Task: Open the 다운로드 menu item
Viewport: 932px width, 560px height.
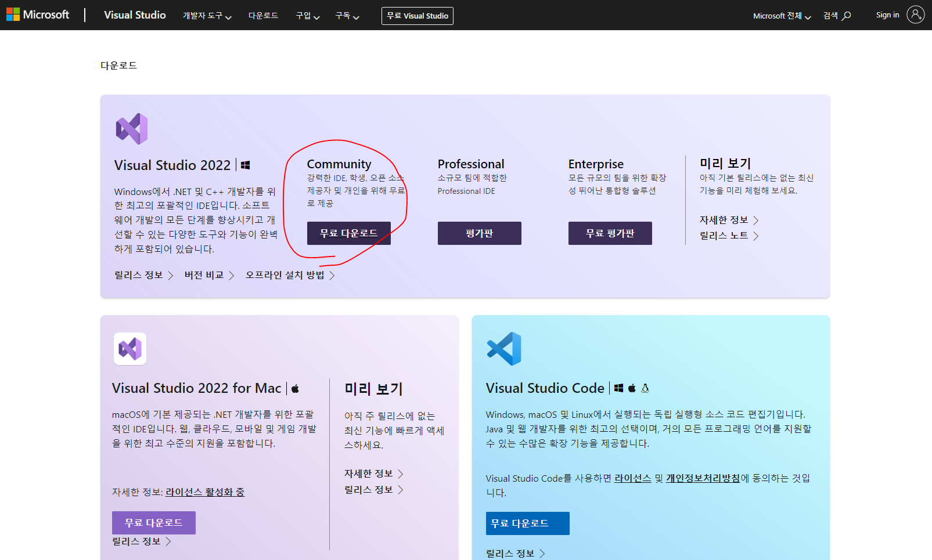Action: coord(263,16)
